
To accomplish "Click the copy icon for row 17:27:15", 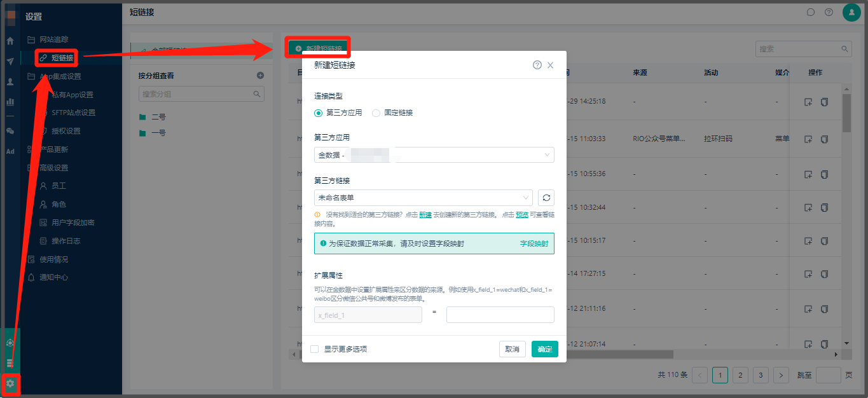I will pyautogui.click(x=825, y=275).
